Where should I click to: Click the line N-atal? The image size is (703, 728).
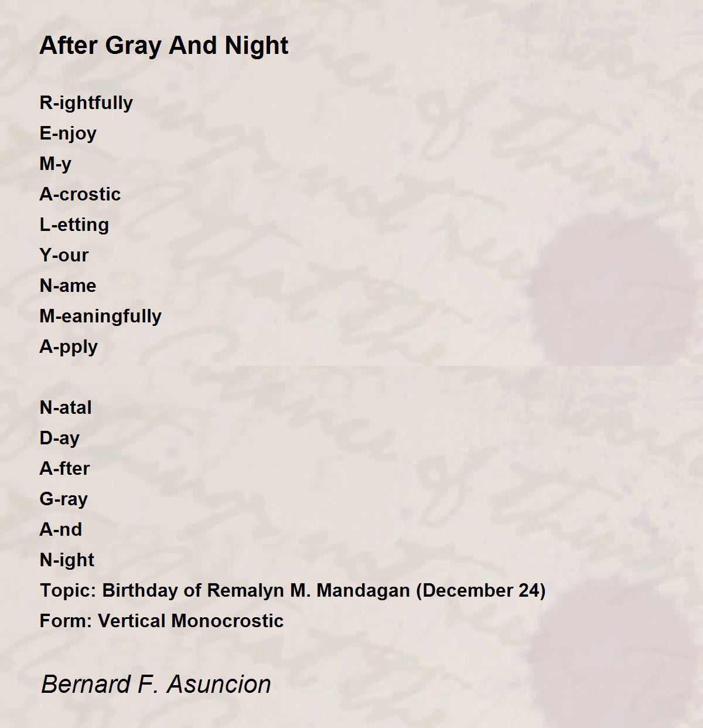[x=66, y=407]
